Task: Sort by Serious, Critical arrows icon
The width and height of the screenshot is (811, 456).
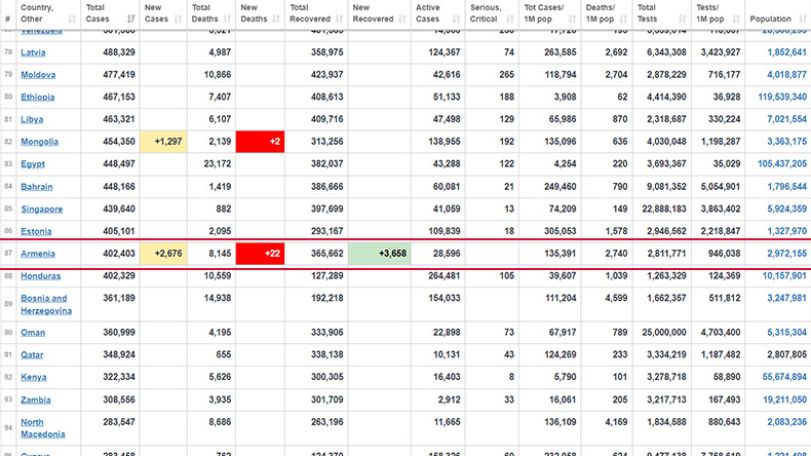Action: click(510, 19)
